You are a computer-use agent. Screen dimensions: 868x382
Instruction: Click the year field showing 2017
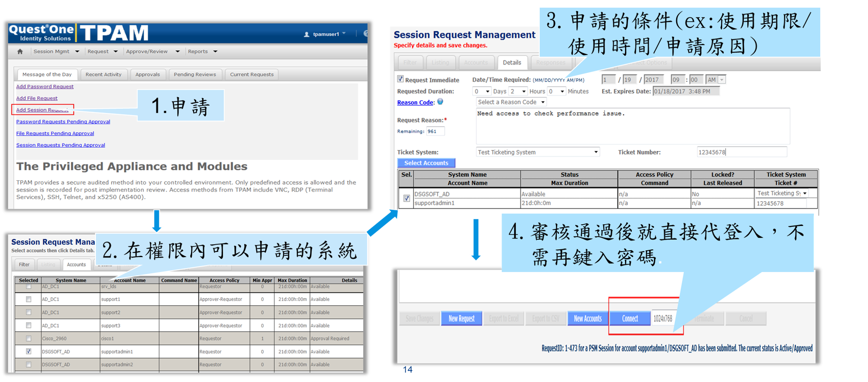[x=654, y=80]
